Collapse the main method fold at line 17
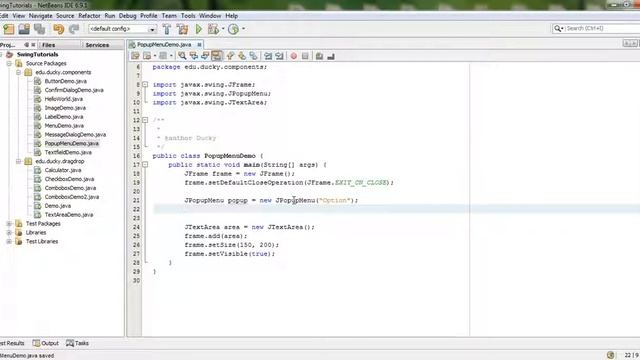The image size is (640, 360). point(145,164)
